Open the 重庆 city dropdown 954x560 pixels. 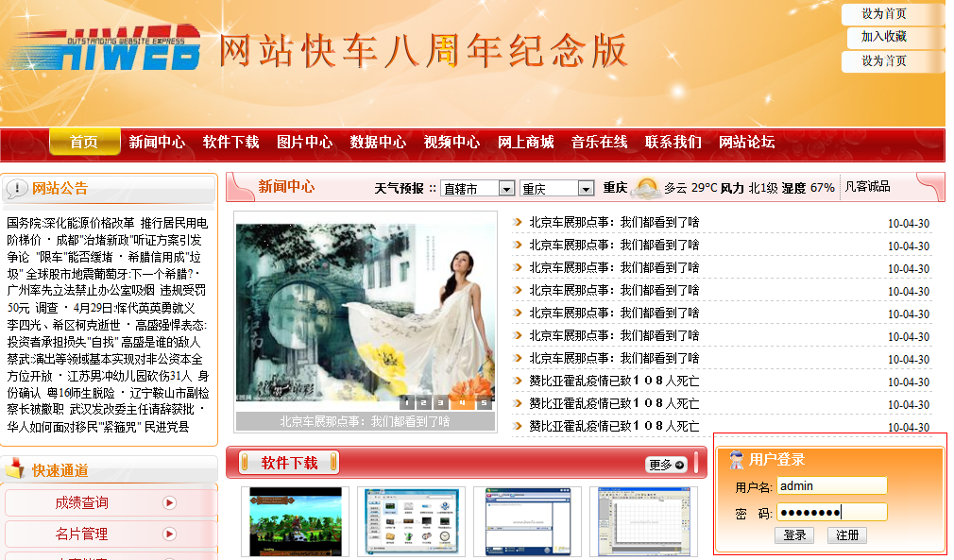point(557,187)
